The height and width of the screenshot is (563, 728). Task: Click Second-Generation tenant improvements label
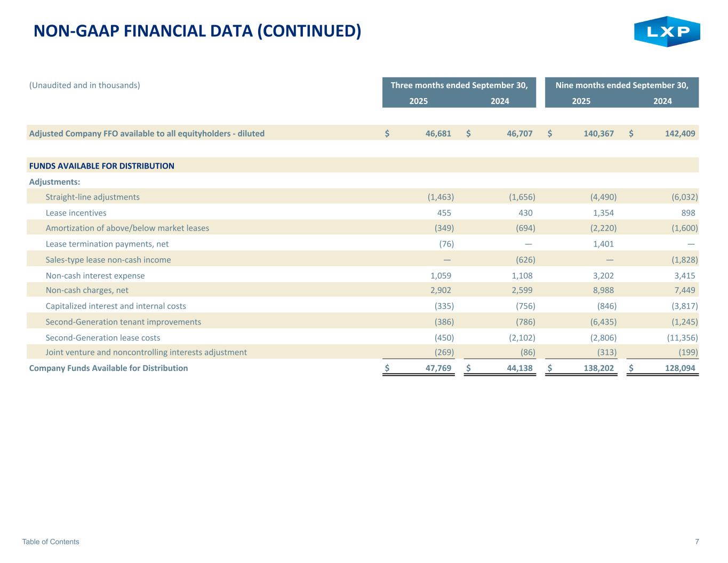pos(123,322)
